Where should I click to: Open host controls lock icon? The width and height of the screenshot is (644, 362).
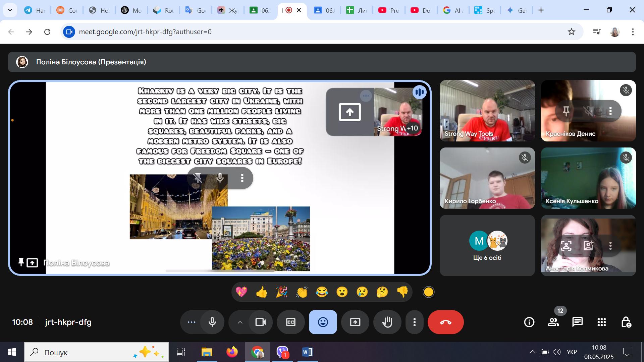626,322
